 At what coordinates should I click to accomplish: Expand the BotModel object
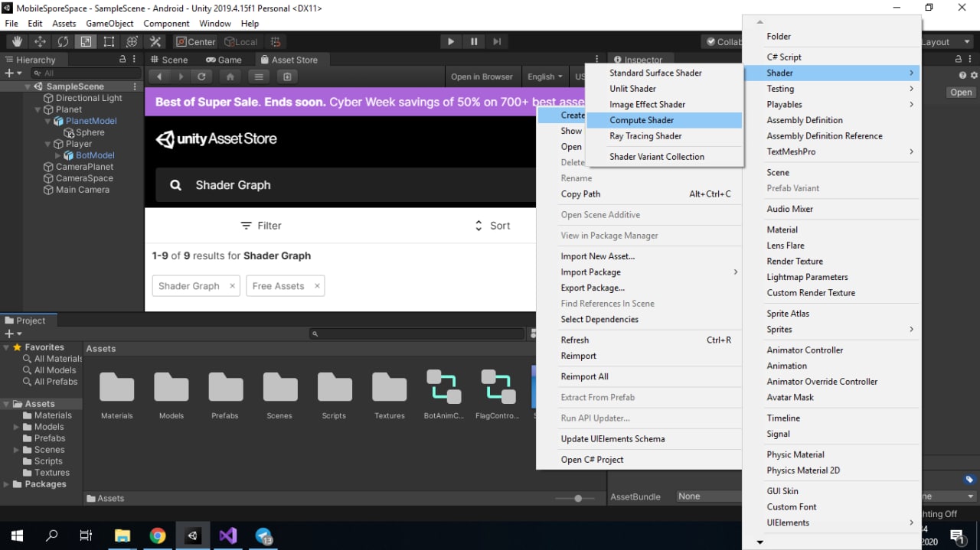58,155
